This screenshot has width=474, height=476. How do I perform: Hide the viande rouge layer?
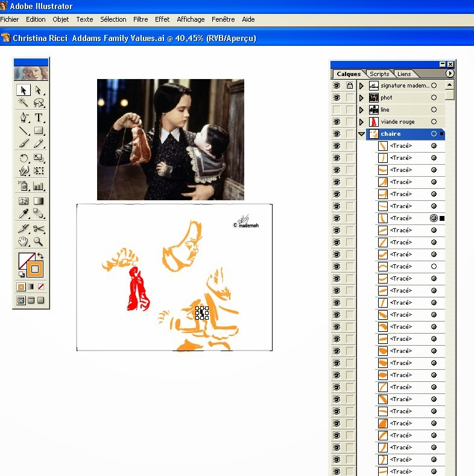click(x=337, y=122)
